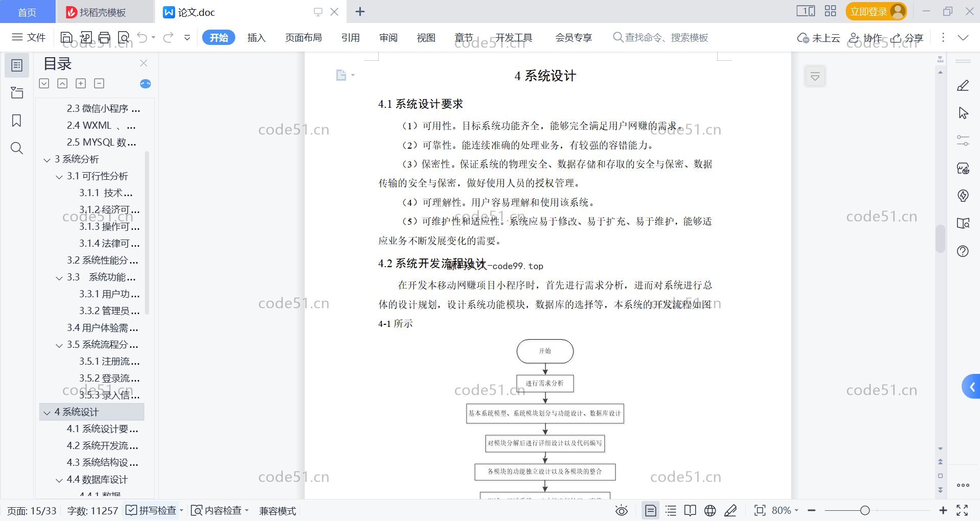The height and width of the screenshot is (521, 980).
Task: Toggle Page layout view in status bar
Action: (x=650, y=510)
